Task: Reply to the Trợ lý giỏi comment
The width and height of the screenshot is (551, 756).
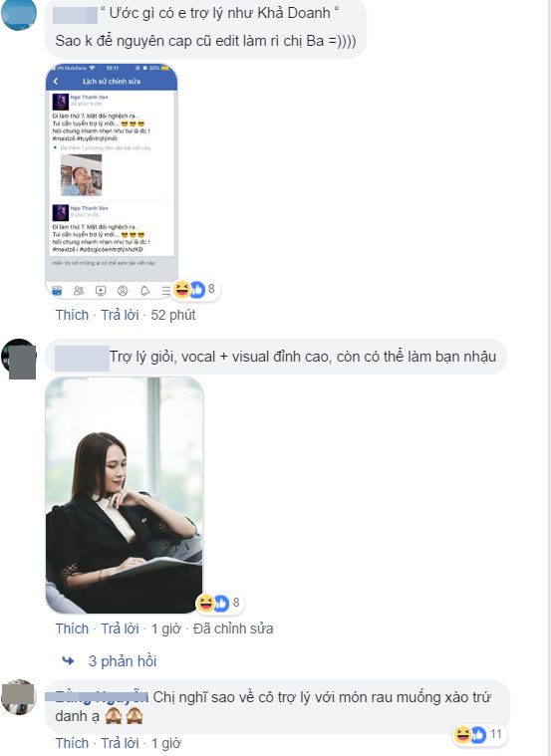Action: click(x=120, y=629)
